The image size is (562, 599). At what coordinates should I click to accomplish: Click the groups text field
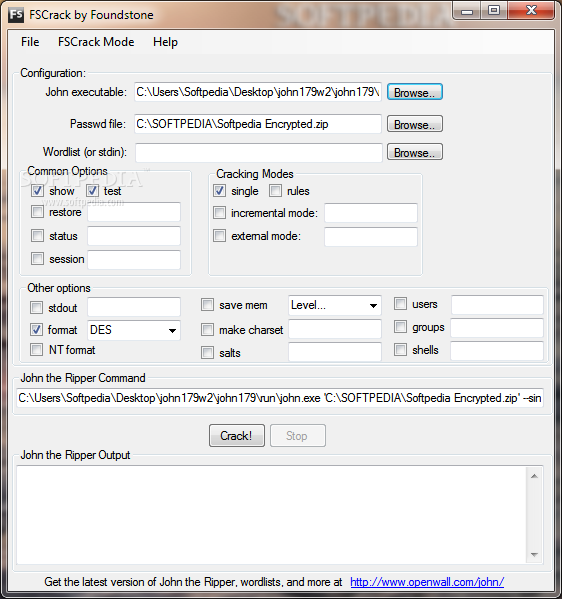tap(497, 328)
